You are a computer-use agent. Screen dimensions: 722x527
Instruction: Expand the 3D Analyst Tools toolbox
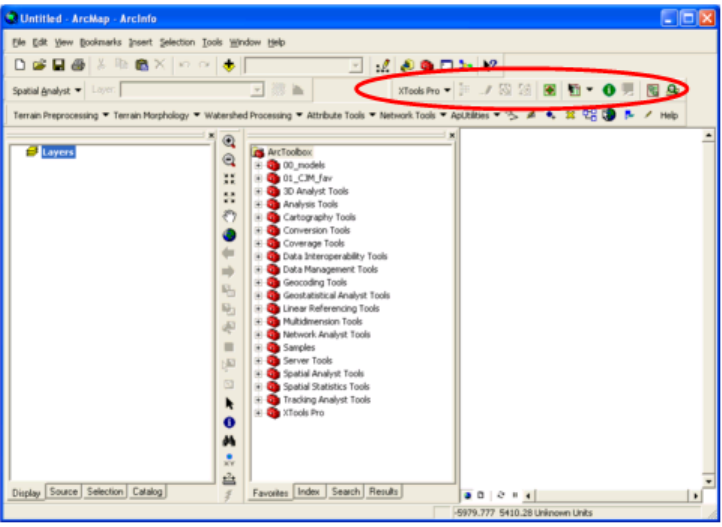(258, 191)
